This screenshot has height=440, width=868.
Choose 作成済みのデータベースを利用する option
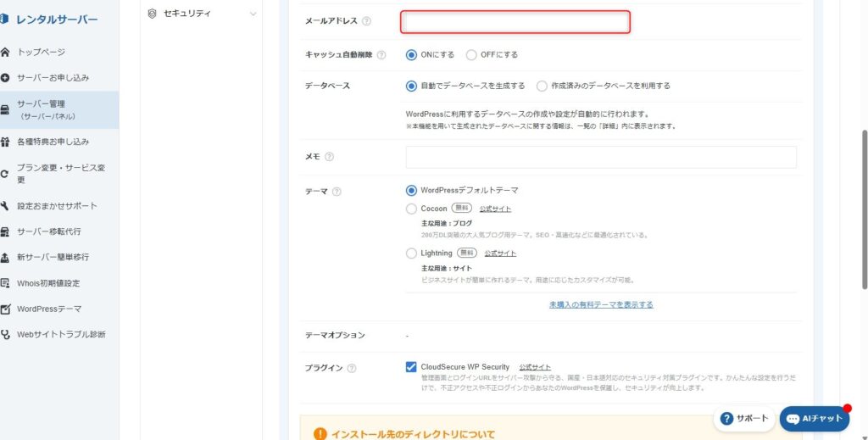point(542,86)
